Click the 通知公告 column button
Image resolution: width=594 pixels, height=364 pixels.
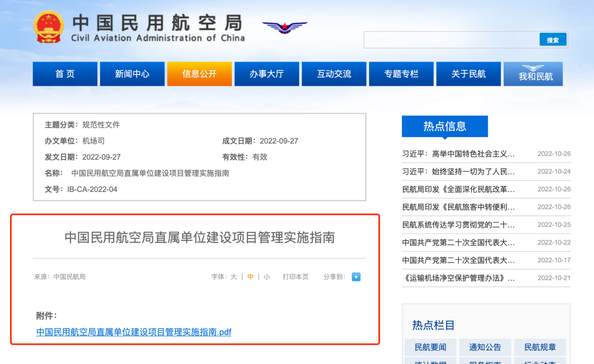[485, 347]
